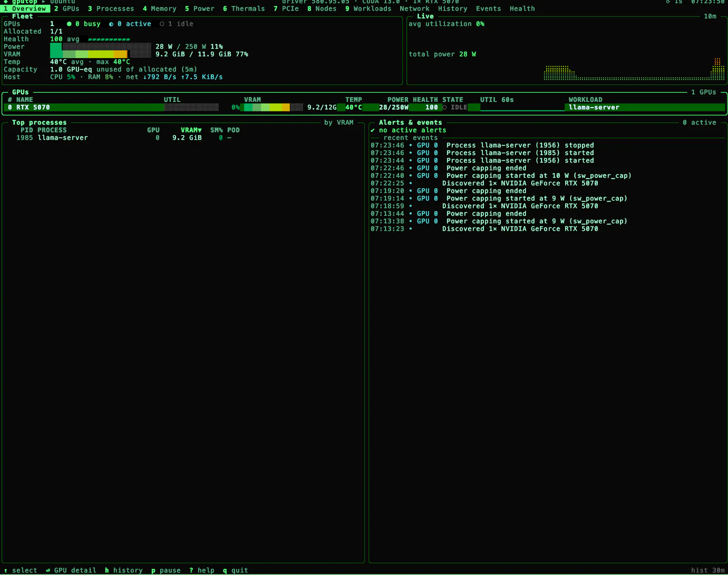
Task: Click the '1 GPUs' count label
Action: tap(703, 92)
